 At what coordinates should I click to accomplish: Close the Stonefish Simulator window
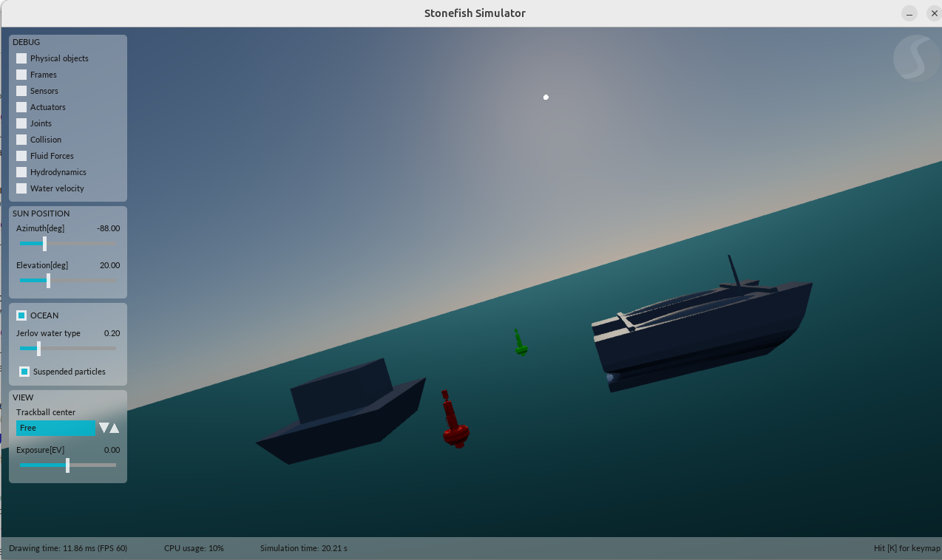coord(934,13)
